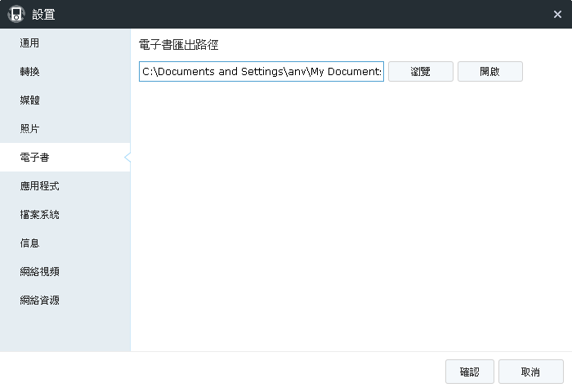Click the arrow pointer beside 電子書 tab
The image size is (572, 392).
[127, 158]
